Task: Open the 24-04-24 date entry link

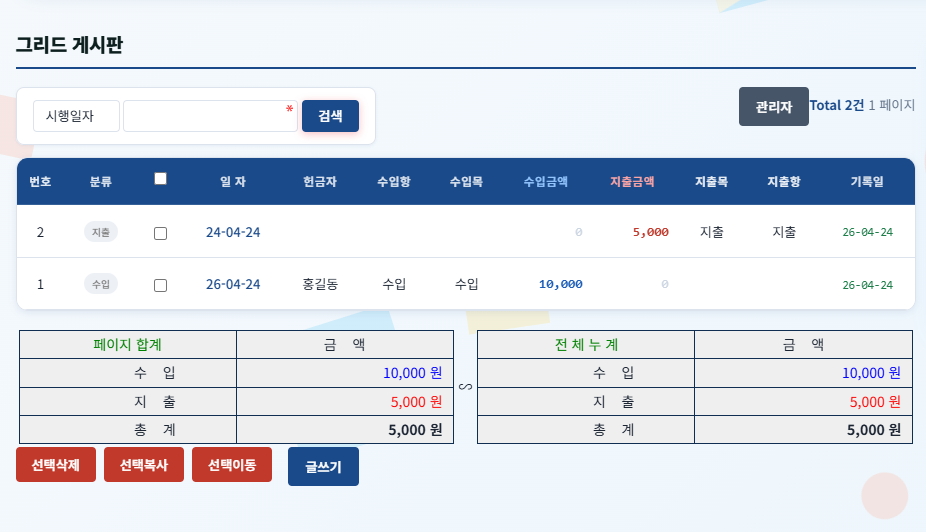Action: pyautogui.click(x=233, y=232)
